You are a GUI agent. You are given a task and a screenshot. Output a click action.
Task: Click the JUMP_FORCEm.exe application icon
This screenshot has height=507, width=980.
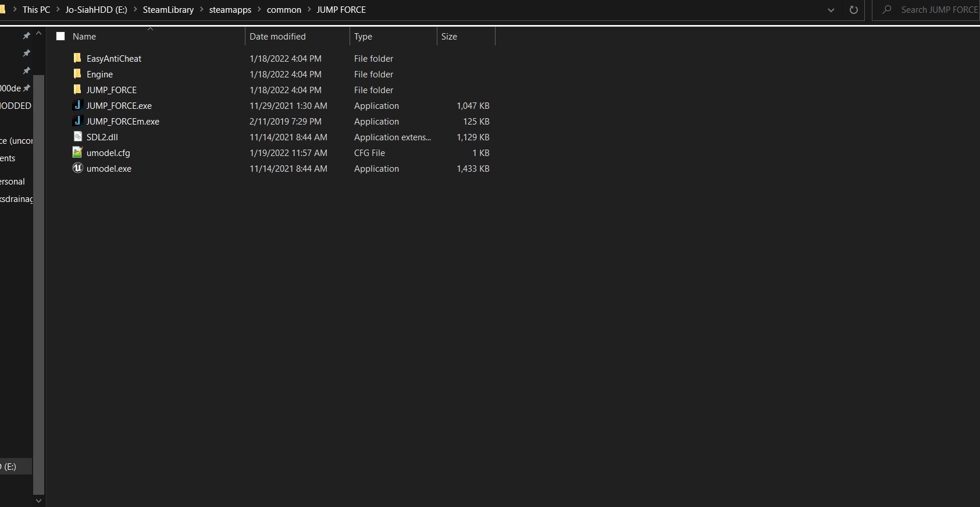point(77,121)
